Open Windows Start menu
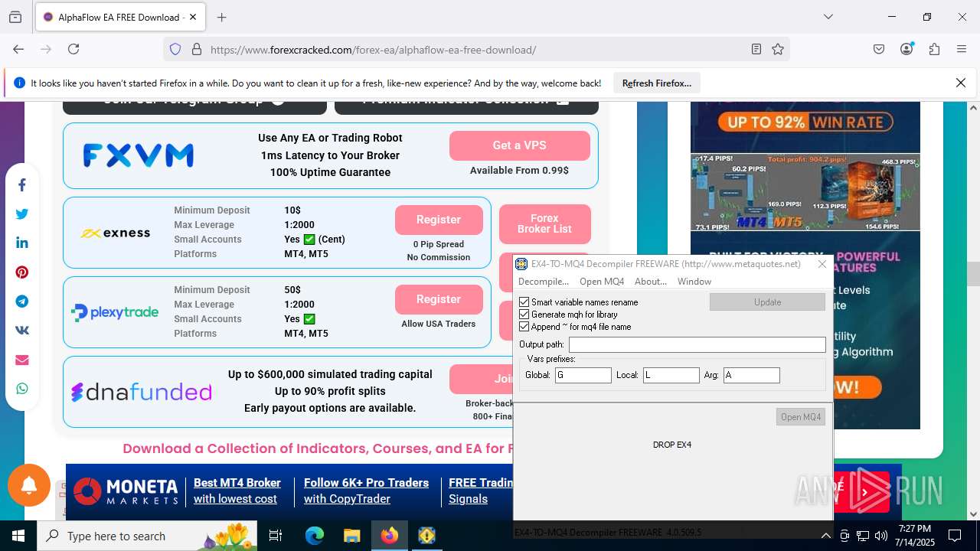Screen dimensions: 980x551 pyautogui.click(x=18, y=536)
